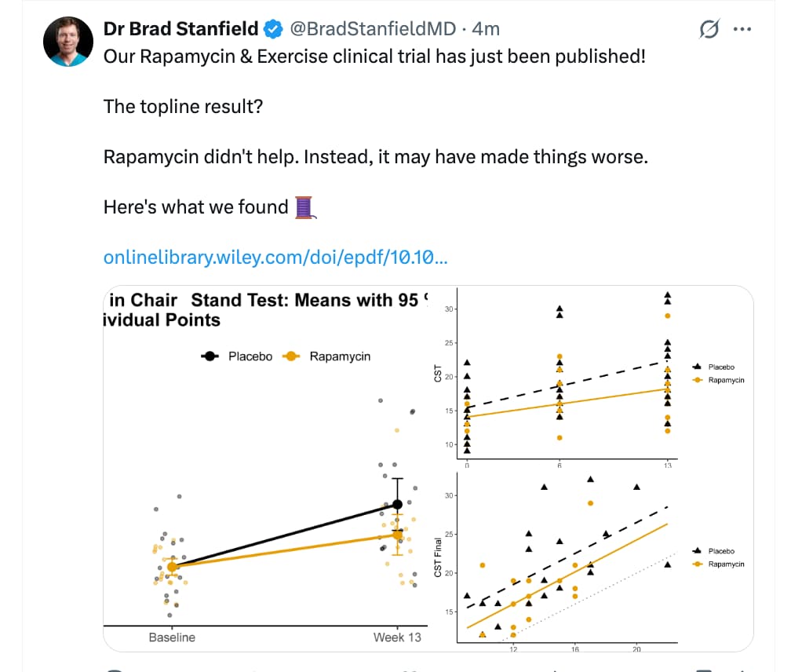Click the Baseline axis label
802x672 pixels.
click(x=172, y=637)
